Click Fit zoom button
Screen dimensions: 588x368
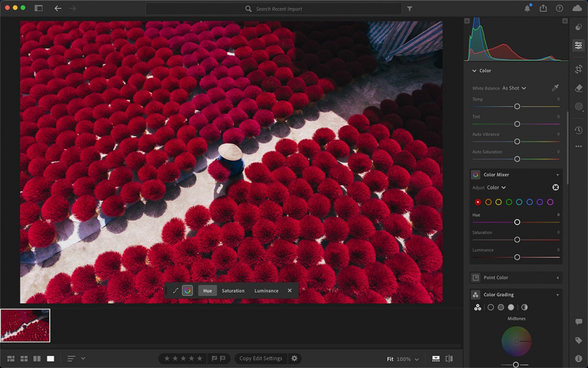(390, 359)
